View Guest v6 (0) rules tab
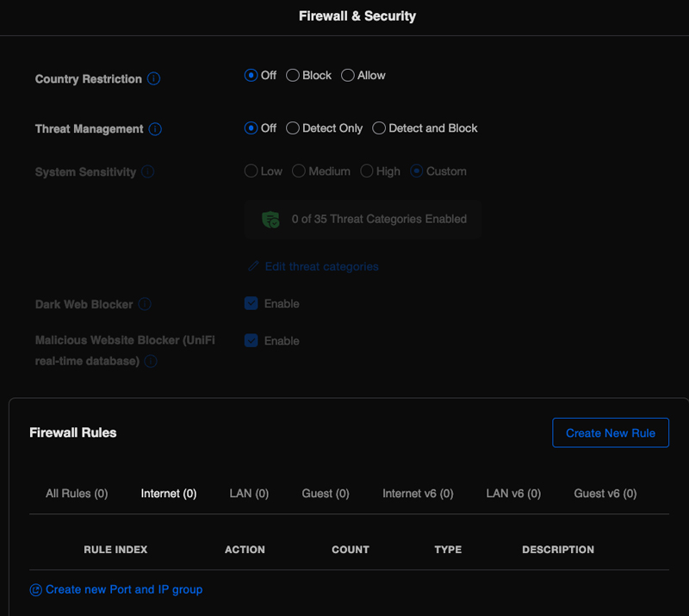 coord(605,494)
